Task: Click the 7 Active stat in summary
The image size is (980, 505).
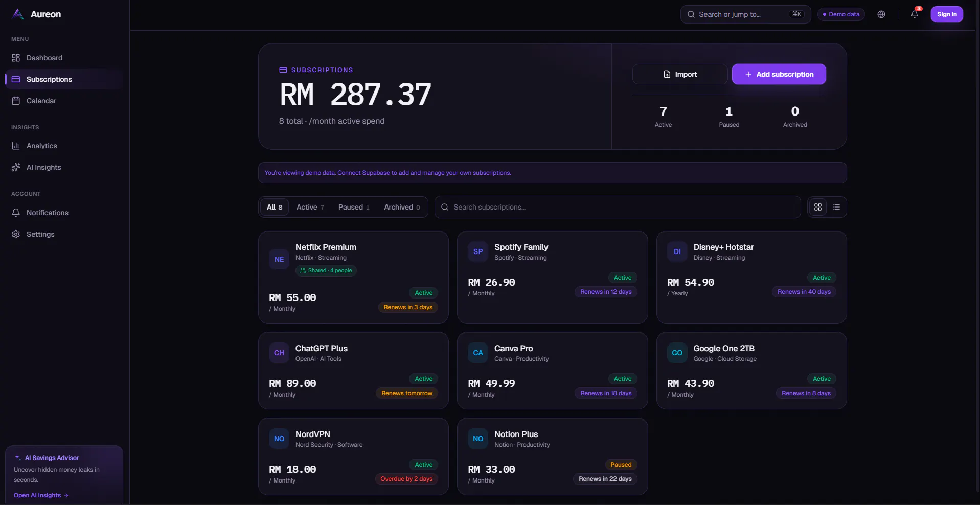Action: pos(663,117)
